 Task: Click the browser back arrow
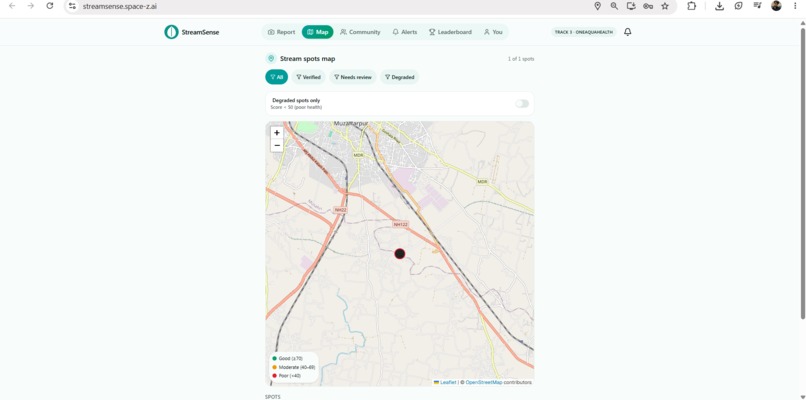pos(12,6)
